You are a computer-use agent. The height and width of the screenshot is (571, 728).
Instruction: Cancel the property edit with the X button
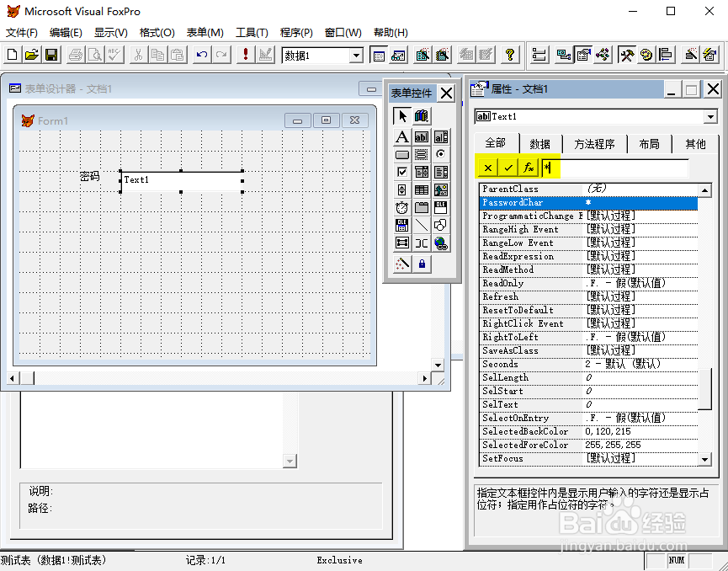[488, 168]
